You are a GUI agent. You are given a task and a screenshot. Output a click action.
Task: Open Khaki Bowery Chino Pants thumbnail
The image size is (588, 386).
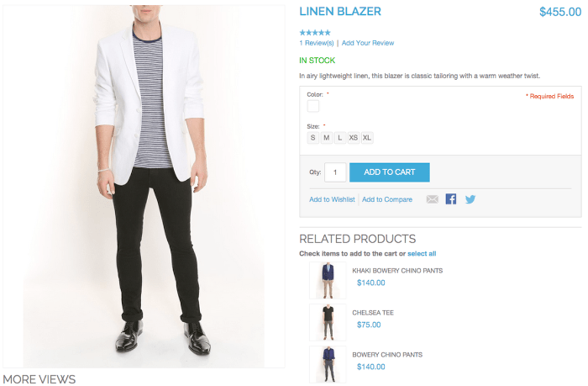click(x=328, y=281)
